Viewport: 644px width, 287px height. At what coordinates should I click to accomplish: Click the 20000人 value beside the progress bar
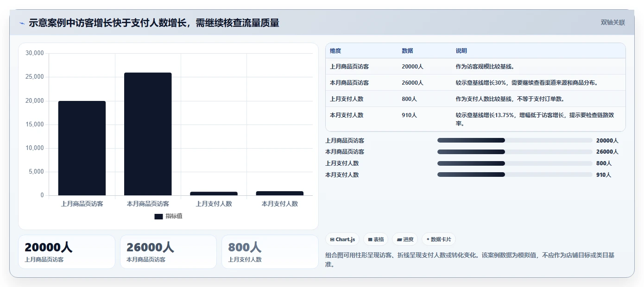tap(607, 141)
